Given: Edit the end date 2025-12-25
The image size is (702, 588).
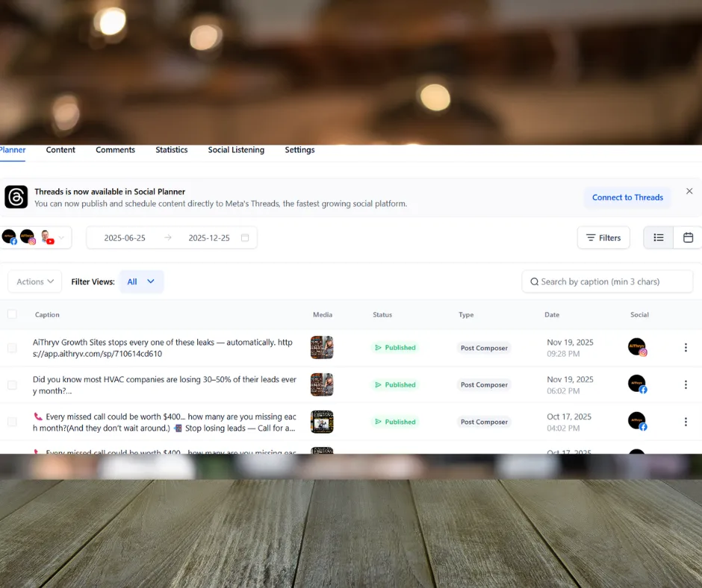Looking at the screenshot, I should (209, 238).
